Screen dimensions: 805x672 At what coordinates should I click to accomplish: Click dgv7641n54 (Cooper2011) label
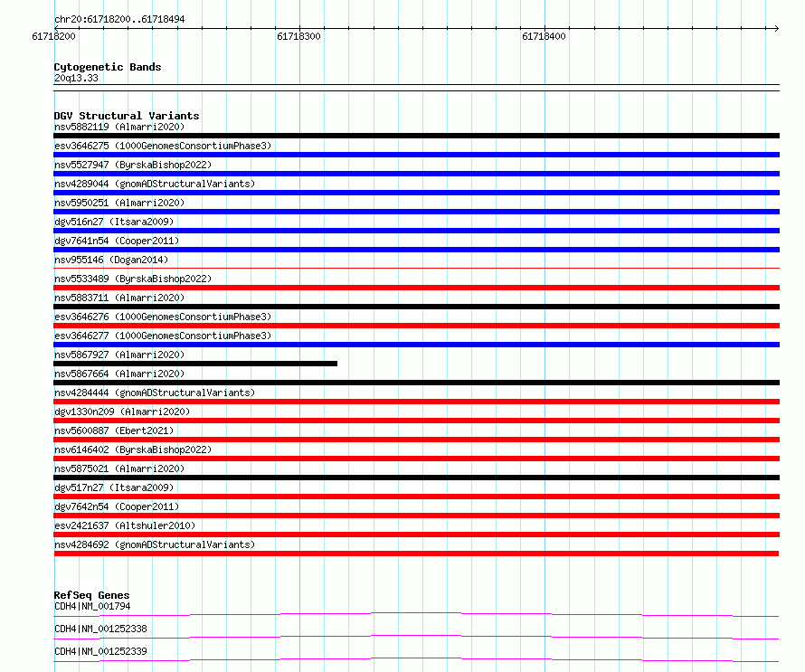pyautogui.click(x=117, y=241)
